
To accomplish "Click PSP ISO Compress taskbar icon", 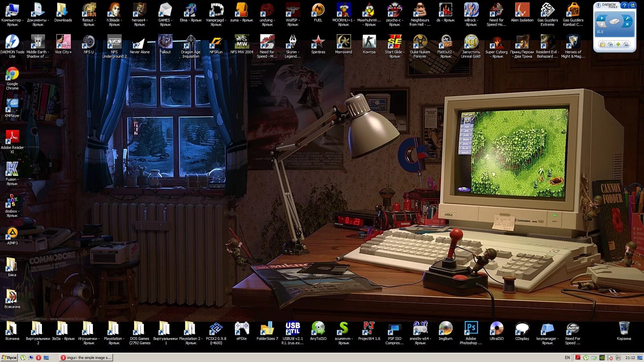I will coord(394,333).
